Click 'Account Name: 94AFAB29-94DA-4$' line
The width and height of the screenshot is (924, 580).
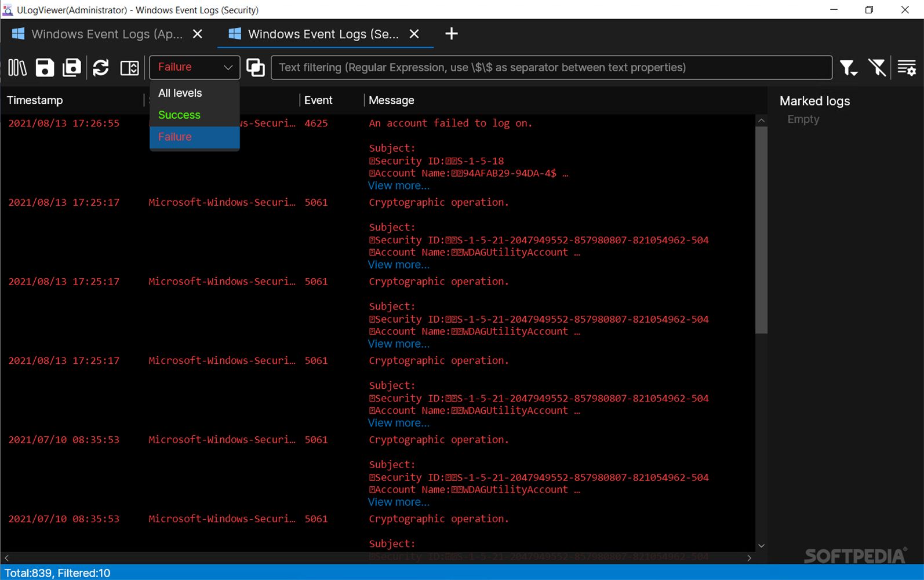pos(468,173)
